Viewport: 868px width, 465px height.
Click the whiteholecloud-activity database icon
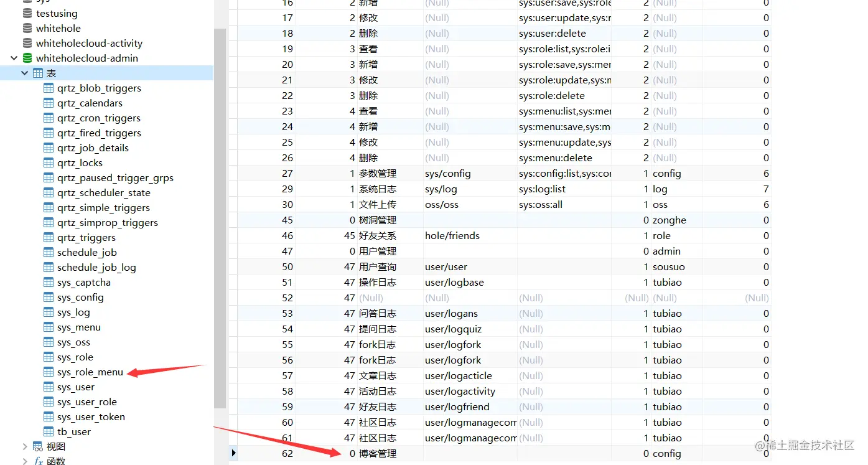[27, 43]
